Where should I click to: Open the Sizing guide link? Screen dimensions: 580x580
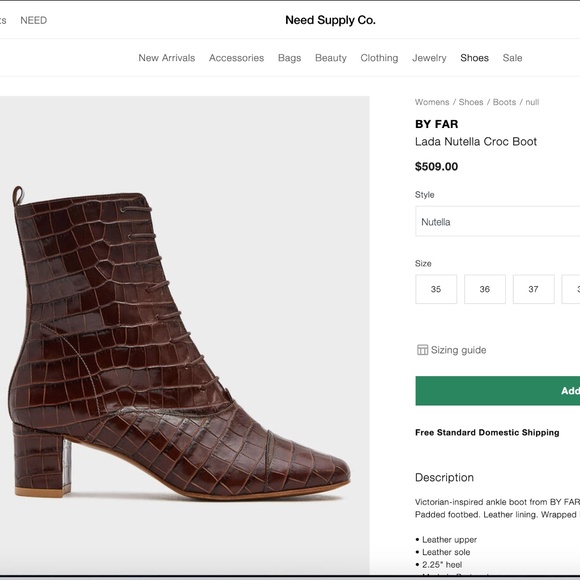coord(458,350)
